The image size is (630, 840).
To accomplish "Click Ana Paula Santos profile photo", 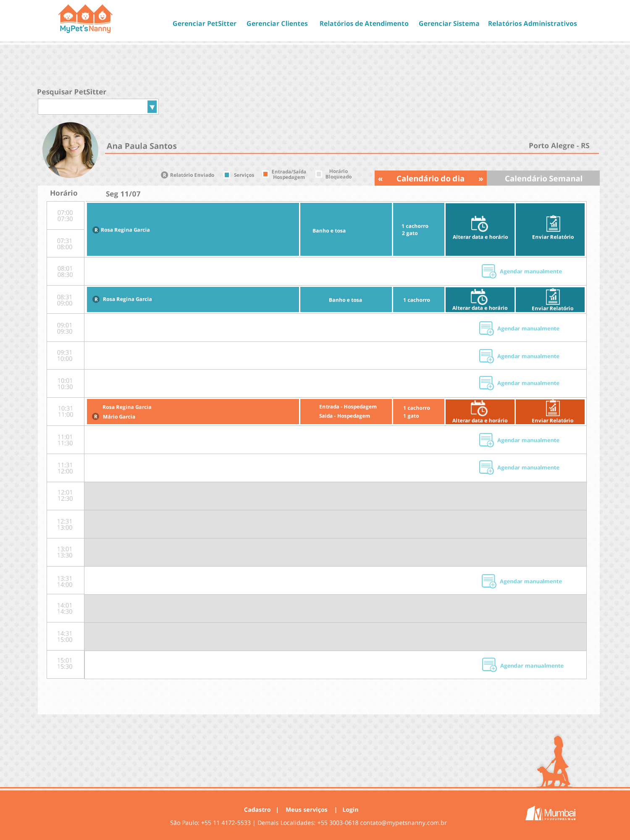I will [x=70, y=150].
